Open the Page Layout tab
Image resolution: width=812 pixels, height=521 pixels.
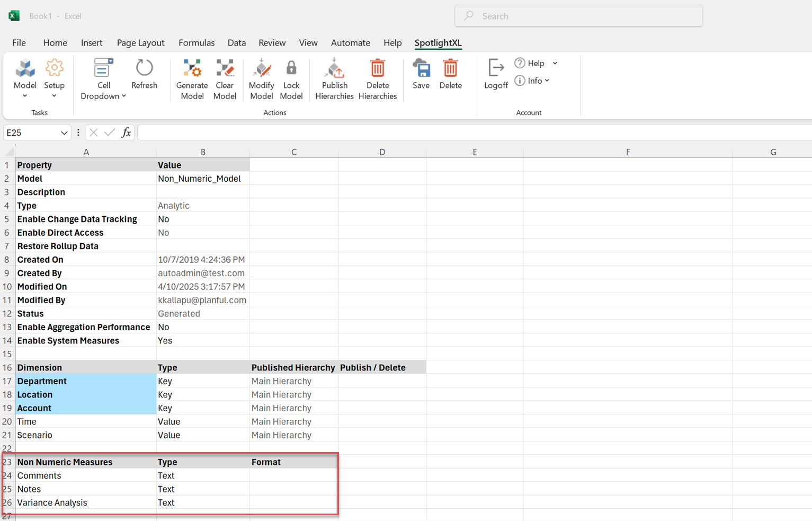[140, 43]
